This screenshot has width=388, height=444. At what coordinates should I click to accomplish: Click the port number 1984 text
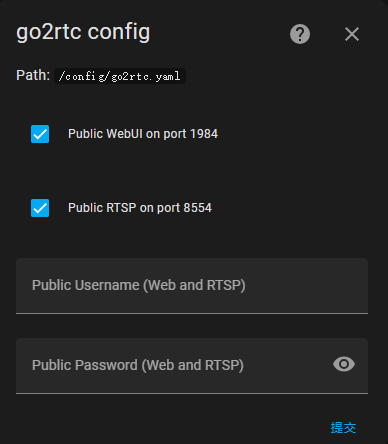(x=204, y=134)
